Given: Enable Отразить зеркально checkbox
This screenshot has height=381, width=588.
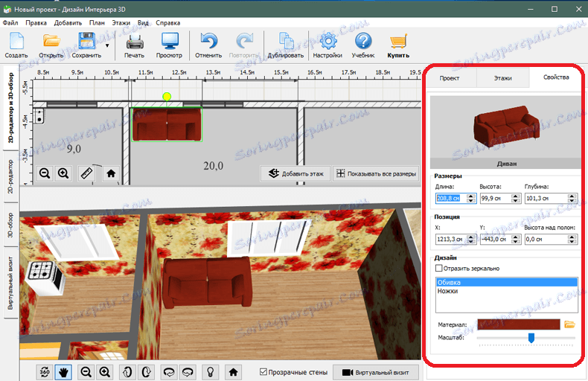Looking at the screenshot, I should [x=438, y=268].
